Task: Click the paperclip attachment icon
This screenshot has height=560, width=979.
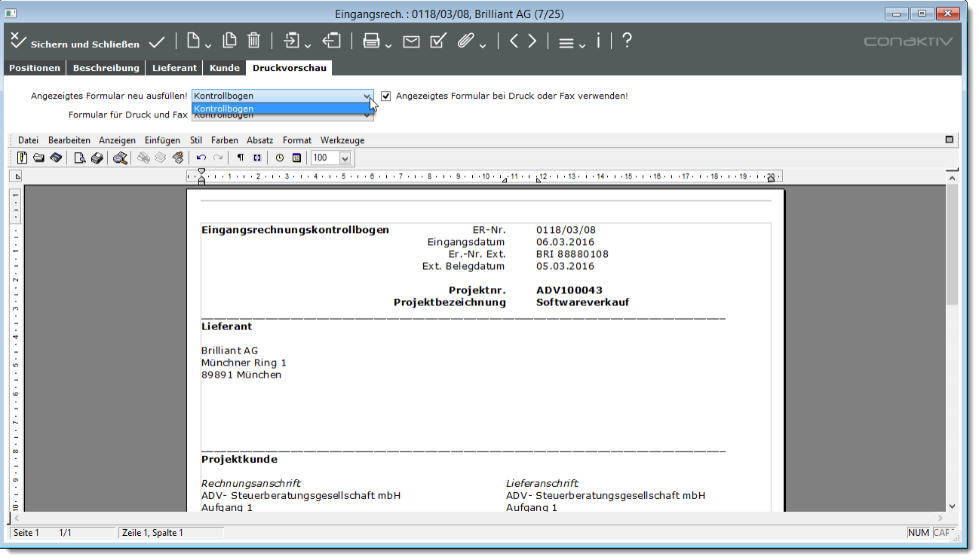Action: 465,41
